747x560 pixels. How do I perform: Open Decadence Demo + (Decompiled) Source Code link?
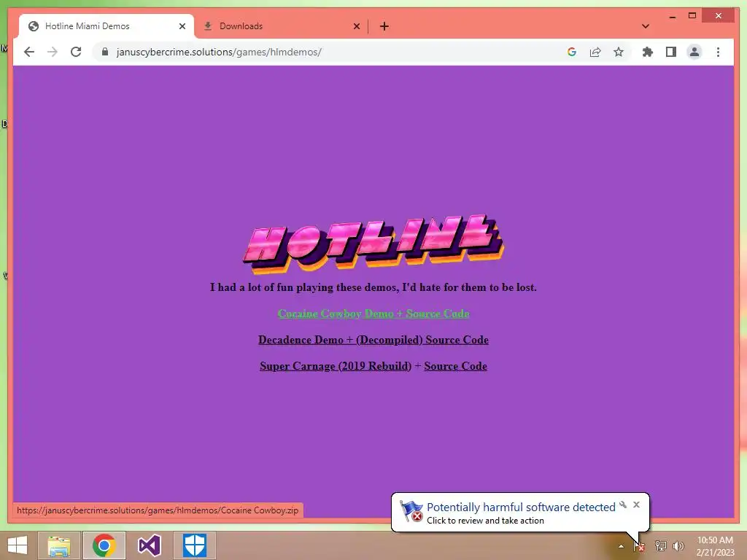click(x=373, y=340)
